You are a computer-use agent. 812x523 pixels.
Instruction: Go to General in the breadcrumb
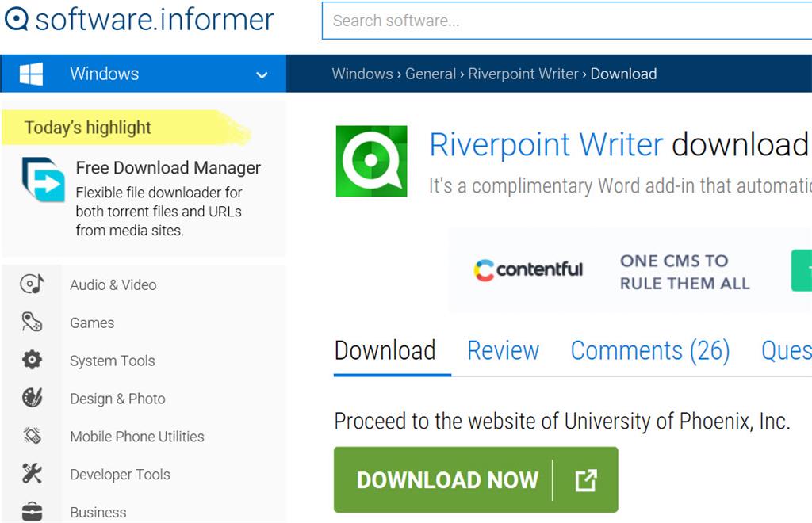[x=431, y=74]
